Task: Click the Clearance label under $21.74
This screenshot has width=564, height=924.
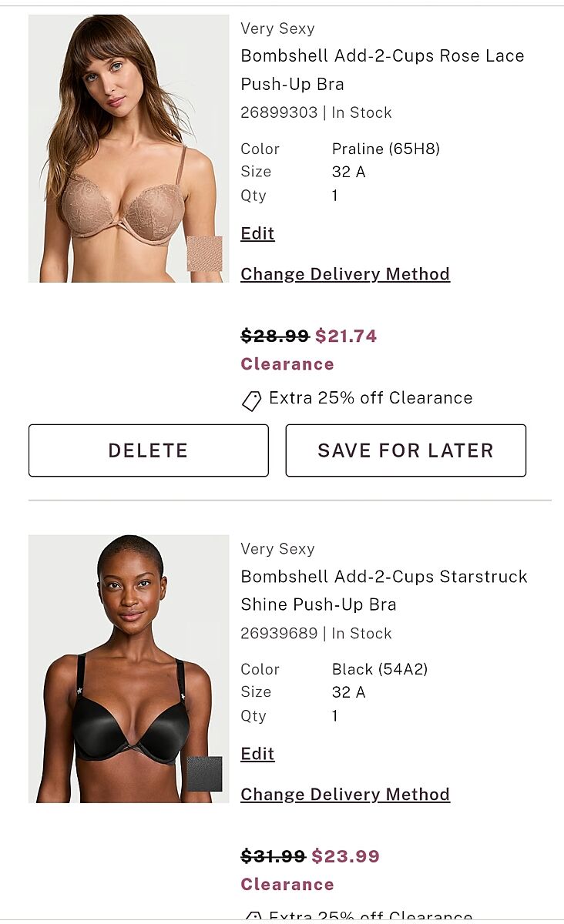Action: [x=287, y=364]
